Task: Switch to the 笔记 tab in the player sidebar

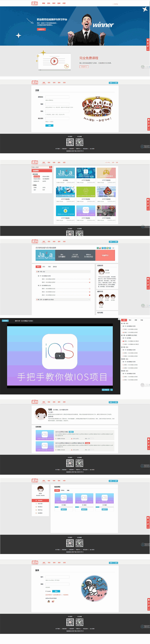Action: [130, 320]
